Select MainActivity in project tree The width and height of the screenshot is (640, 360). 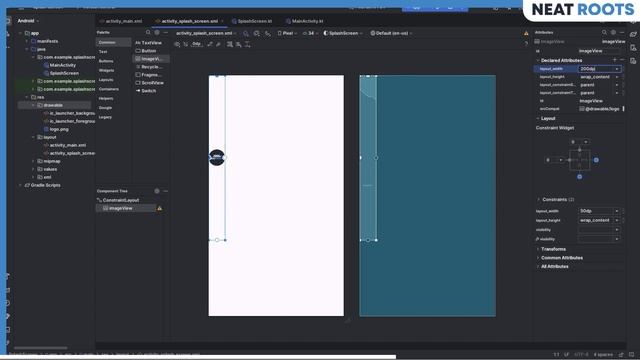(x=60, y=65)
